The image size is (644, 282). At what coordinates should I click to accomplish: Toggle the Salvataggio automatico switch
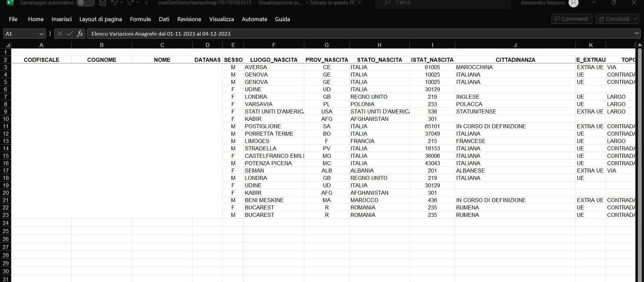85,3
